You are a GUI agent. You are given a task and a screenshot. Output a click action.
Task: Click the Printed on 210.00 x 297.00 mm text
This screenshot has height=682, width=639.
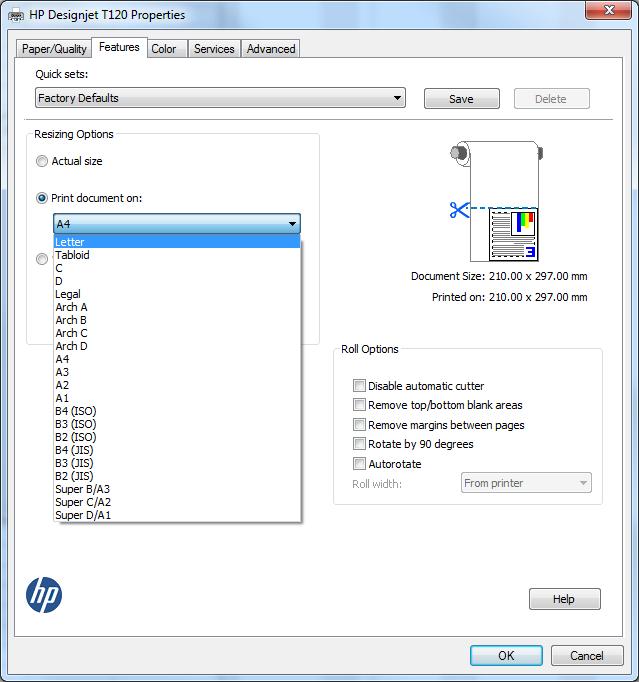click(509, 297)
